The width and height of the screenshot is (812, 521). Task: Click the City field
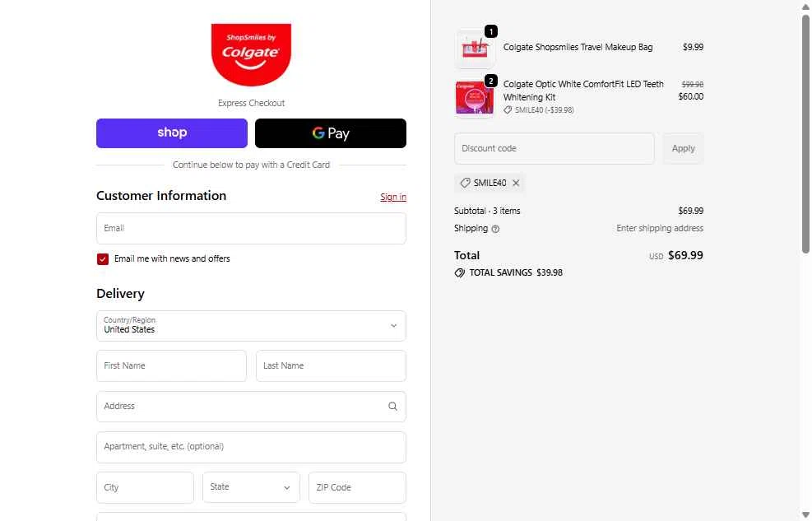click(x=145, y=487)
